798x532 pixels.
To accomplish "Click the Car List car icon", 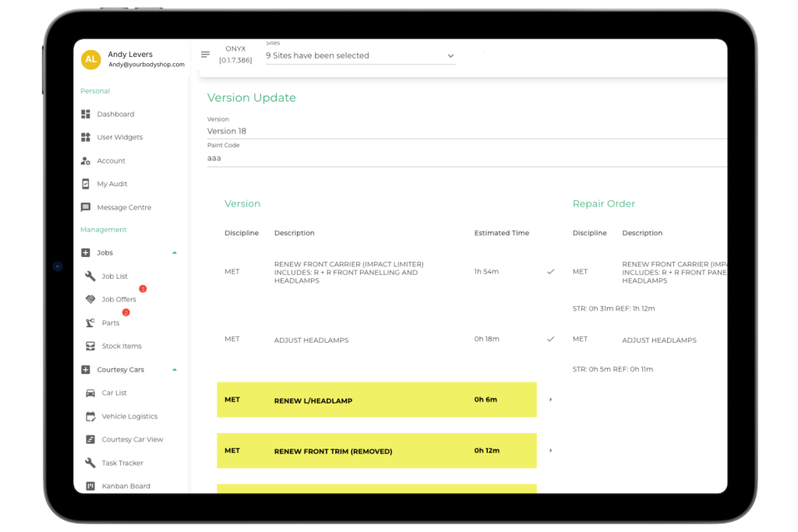I will click(90, 393).
